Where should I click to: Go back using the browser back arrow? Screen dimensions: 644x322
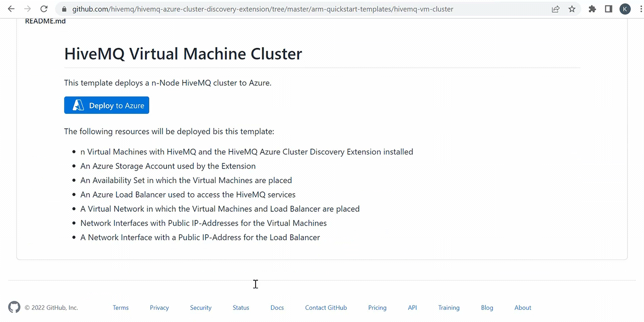[x=11, y=9]
